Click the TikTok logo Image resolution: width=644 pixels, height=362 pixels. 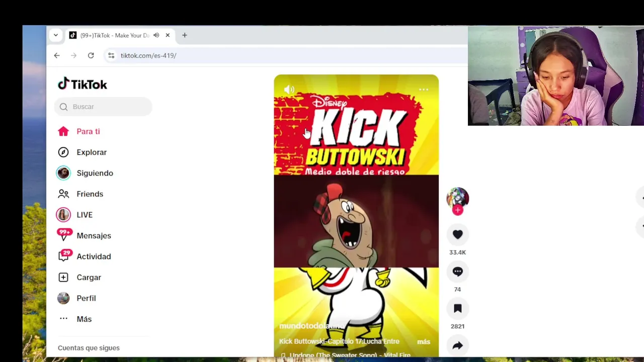tap(83, 84)
